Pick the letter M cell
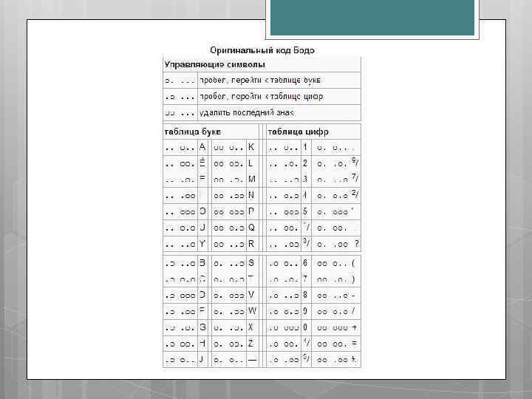 coord(252,179)
